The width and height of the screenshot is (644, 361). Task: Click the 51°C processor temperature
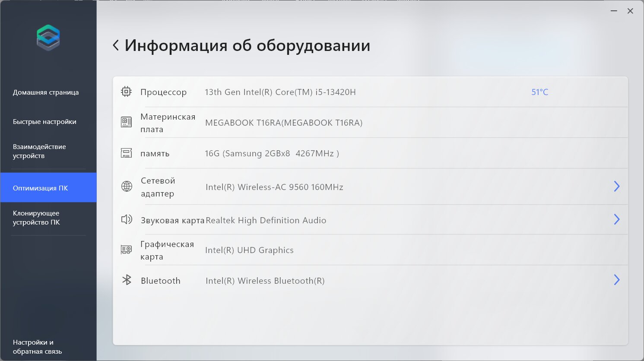point(539,92)
